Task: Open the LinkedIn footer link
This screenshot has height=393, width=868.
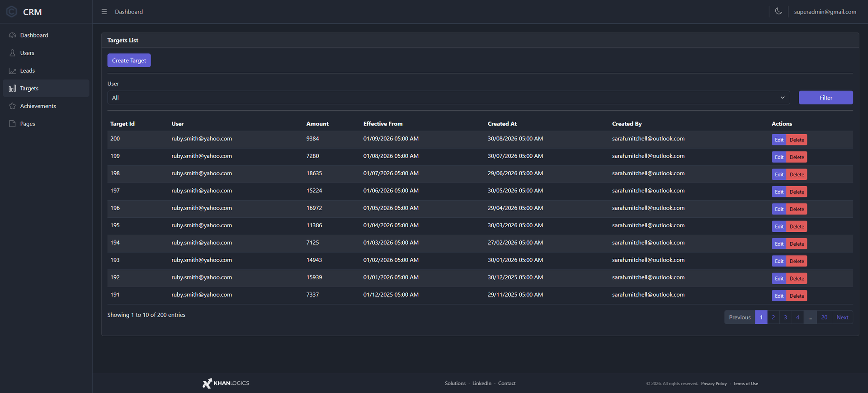Action: 481,384
